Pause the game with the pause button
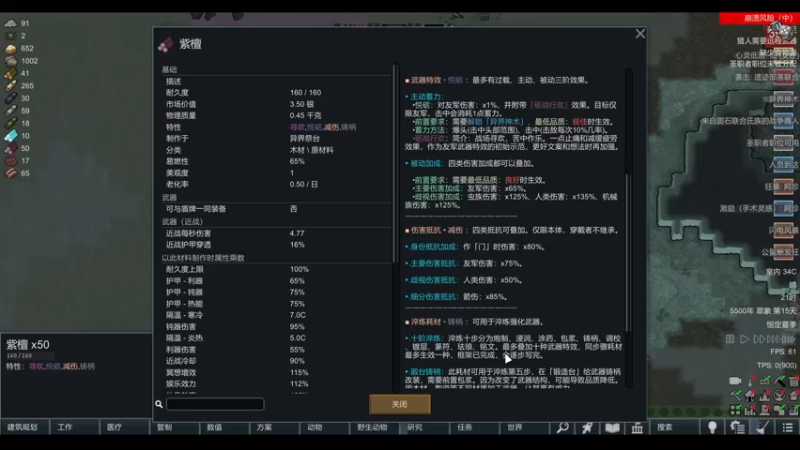The height and width of the screenshot is (450, 800). 730,339
